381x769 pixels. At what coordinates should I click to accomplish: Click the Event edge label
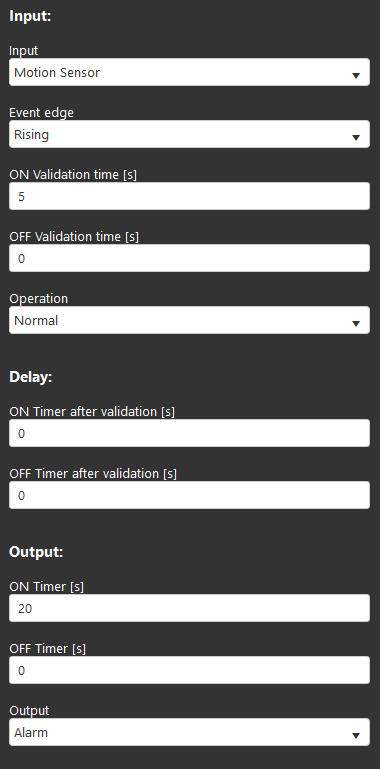click(42, 113)
